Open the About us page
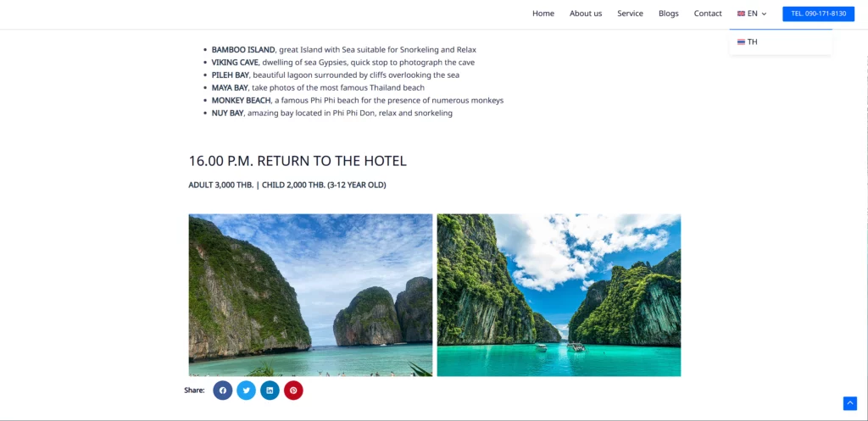 coord(586,14)
